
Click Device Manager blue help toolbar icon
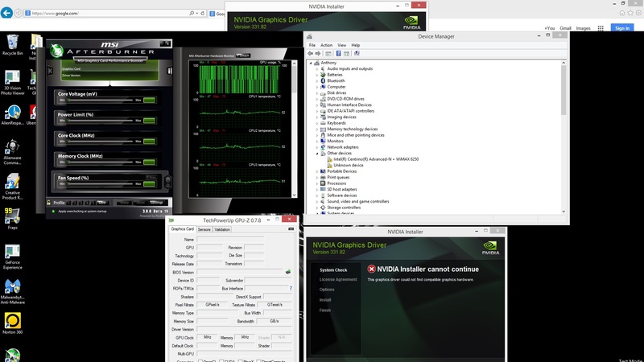point(338,53)
